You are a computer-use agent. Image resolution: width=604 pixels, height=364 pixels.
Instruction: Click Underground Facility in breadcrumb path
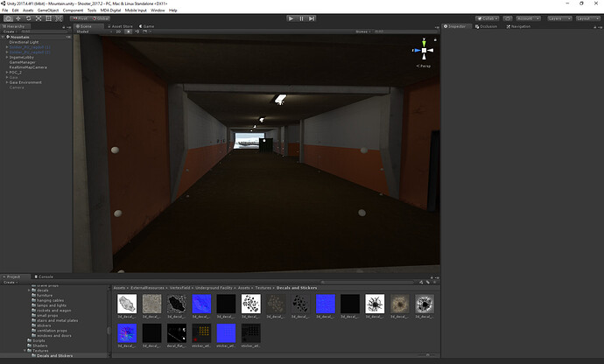[x=214, y=288]
